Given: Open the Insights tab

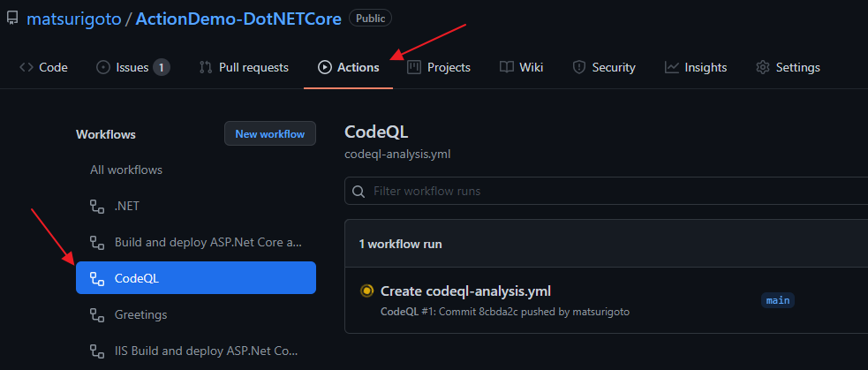Looking at the screenshot, I should [696, 68].
